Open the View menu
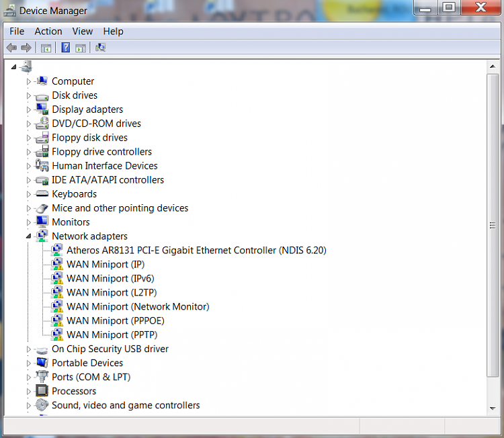Viewport: 504px width, 438px height. coord(82,32)
